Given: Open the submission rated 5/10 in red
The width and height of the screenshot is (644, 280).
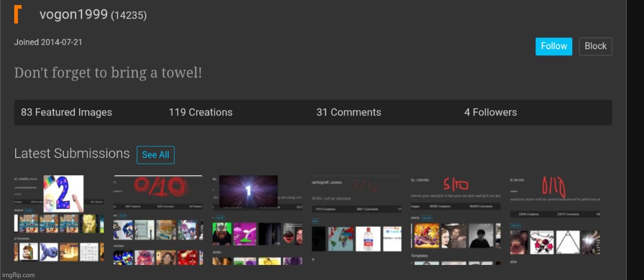Looking at the screenshot, I should pyautogui.click(x=456, y=217).
